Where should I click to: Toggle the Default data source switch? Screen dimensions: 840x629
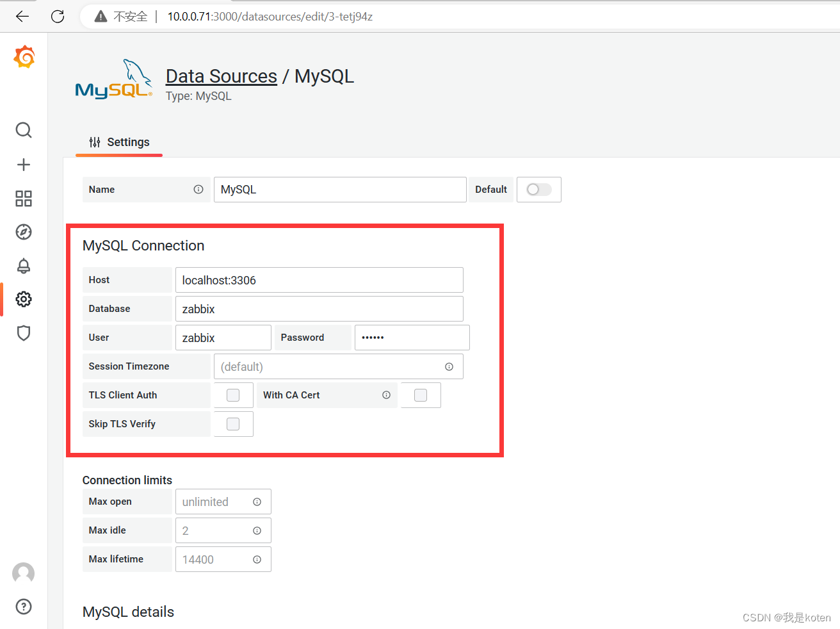pos(539,190)
